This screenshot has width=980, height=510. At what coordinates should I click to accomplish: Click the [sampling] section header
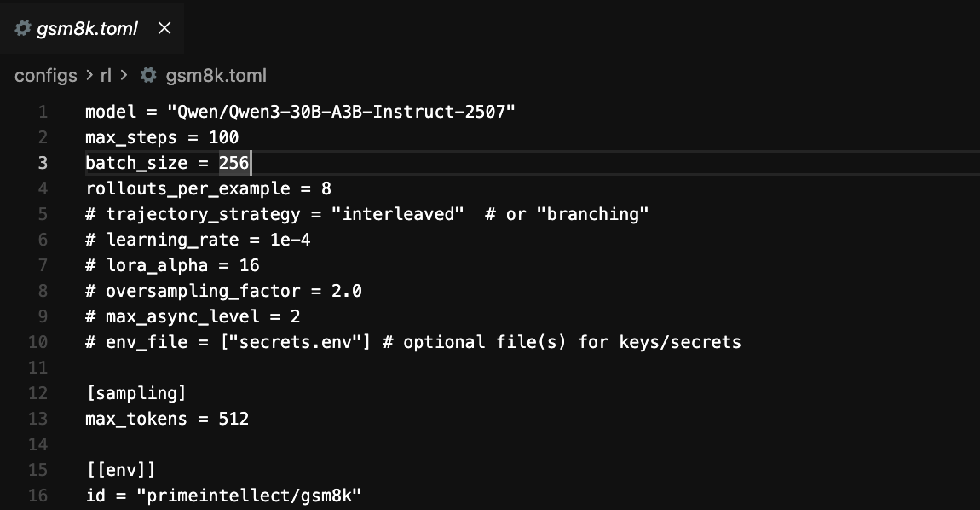pos(135,393)
